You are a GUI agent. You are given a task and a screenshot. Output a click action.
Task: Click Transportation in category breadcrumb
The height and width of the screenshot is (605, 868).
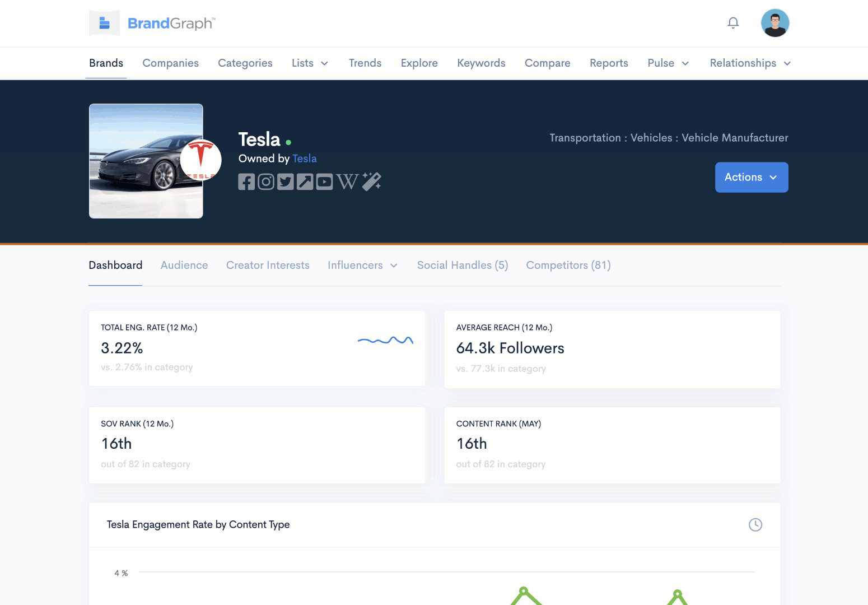click(x=585, y=138)
